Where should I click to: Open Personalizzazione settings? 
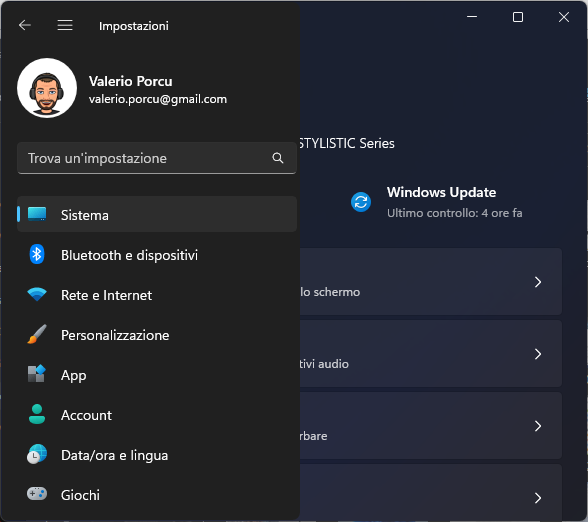point(157,335)
